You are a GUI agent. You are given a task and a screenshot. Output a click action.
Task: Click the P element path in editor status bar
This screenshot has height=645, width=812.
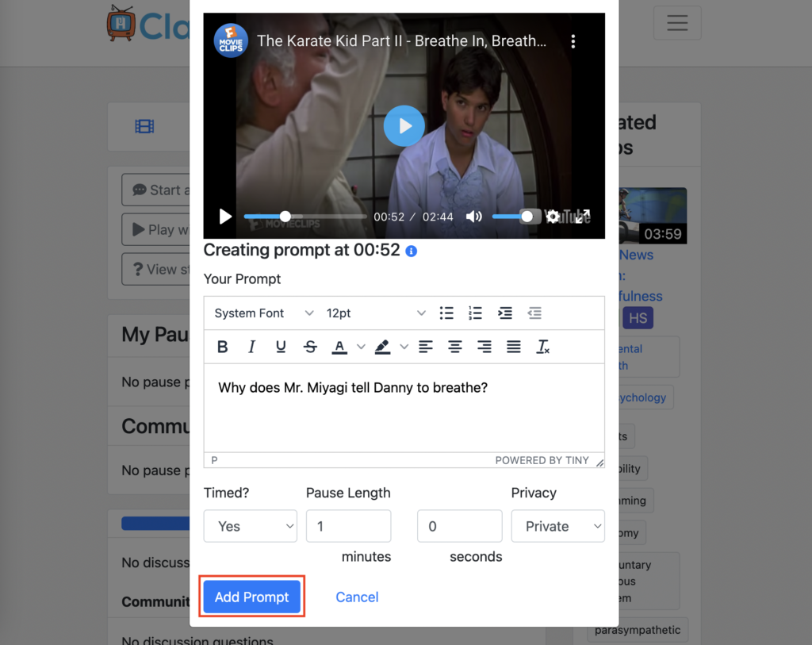click(x=214, y=461)
